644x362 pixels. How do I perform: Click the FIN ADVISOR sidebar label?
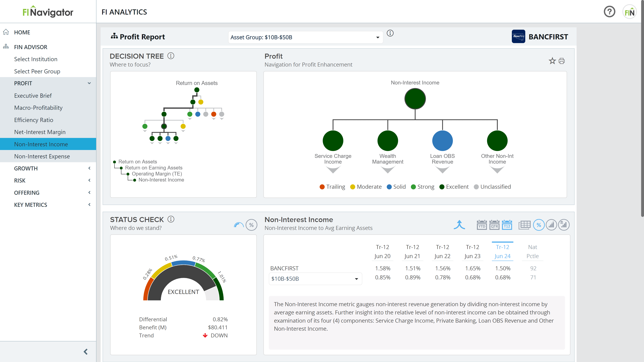tap(31, 47)
